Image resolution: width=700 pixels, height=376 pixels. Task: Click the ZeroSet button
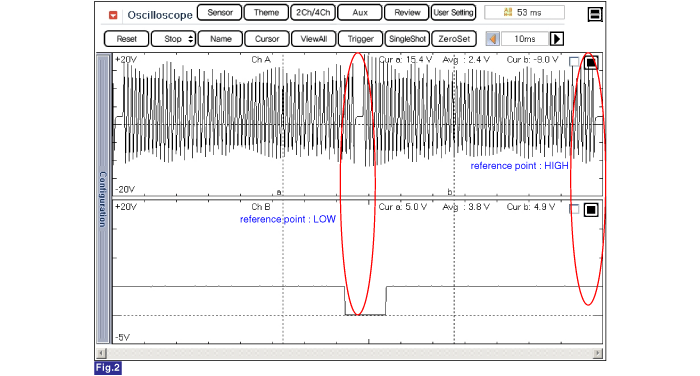(454, 39)
